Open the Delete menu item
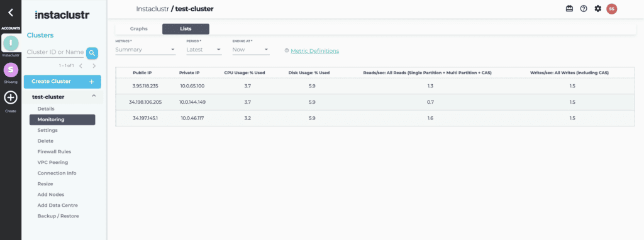The image size is (644, 240). click(x=45, y=141)
